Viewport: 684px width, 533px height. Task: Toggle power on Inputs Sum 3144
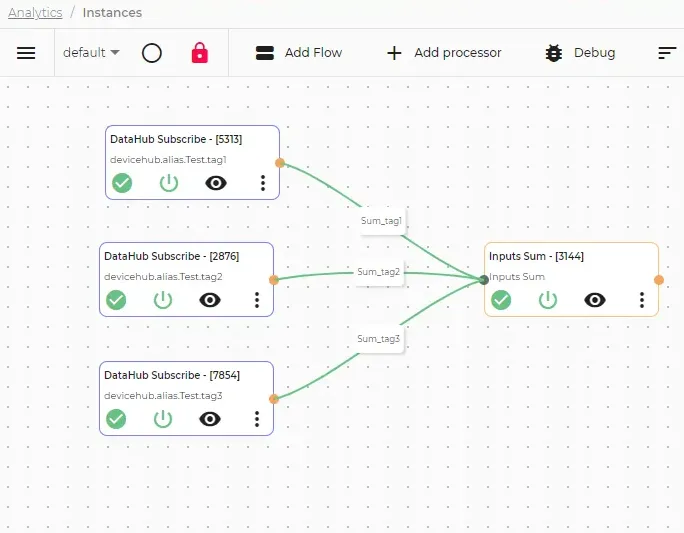pos(548,300)
